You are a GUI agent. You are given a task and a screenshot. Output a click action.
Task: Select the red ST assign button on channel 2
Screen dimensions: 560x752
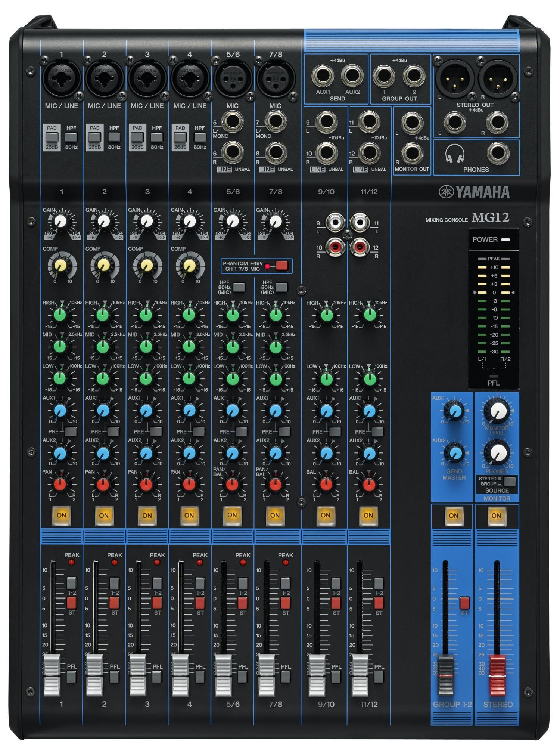pyautogui.click(x=114, y=603)
